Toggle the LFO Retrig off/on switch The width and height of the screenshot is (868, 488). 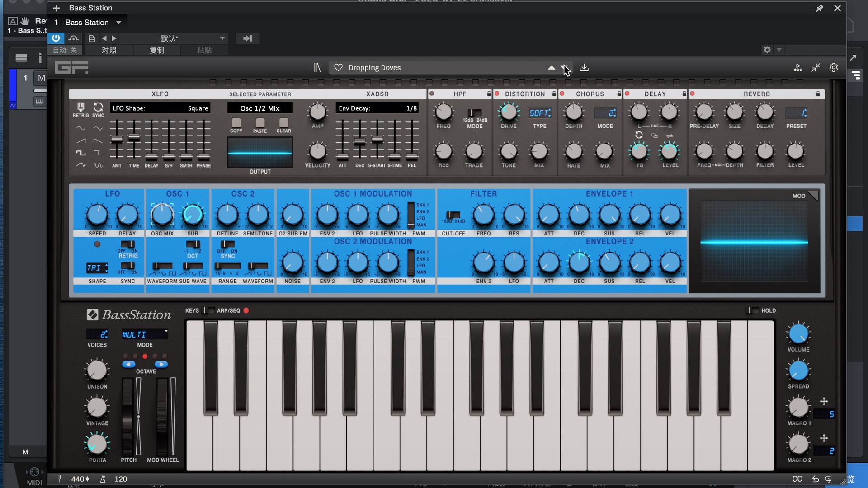128,244
